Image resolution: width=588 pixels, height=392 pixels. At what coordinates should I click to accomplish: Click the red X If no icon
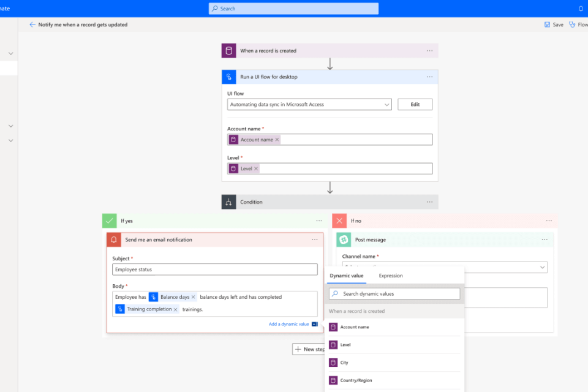point(339,221)
